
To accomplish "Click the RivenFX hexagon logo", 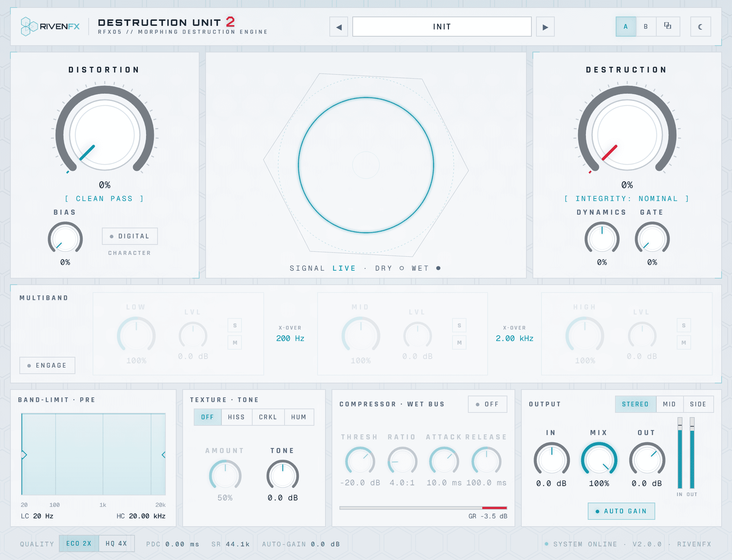I will tap(29, 27).
